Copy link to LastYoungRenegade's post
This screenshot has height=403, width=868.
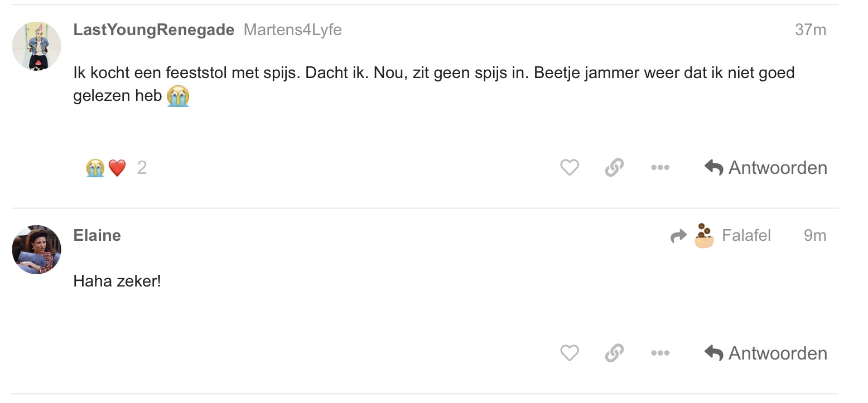(614, 167)
